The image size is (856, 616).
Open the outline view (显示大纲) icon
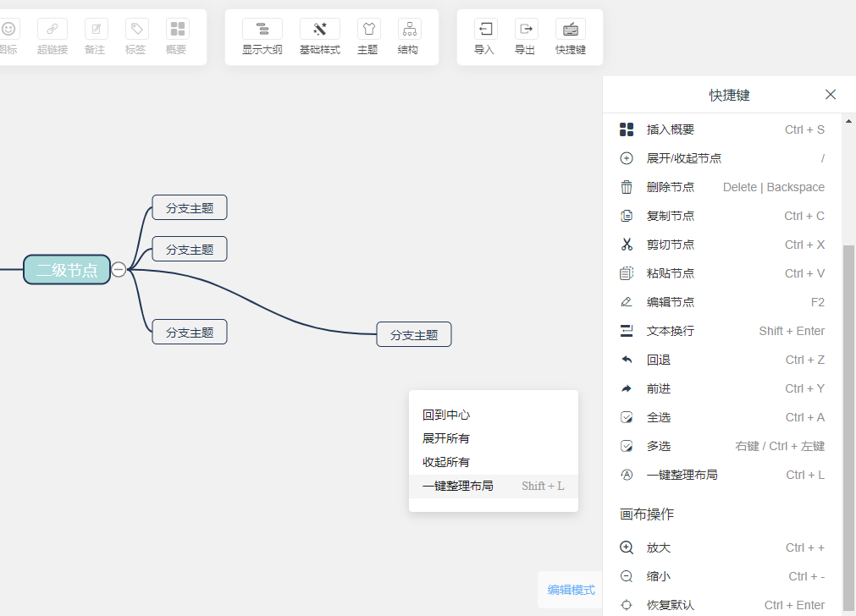click(x=262, y=29)
